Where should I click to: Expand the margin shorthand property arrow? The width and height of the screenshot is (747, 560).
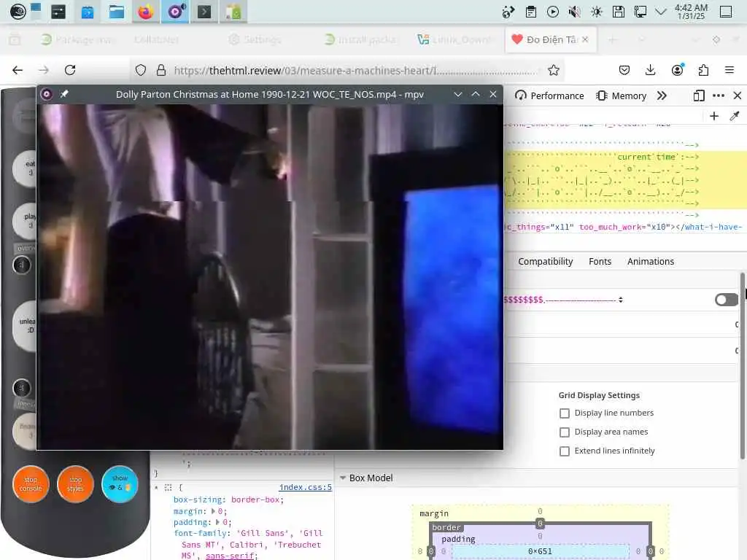pyautogui.click(x=214, y=511)
